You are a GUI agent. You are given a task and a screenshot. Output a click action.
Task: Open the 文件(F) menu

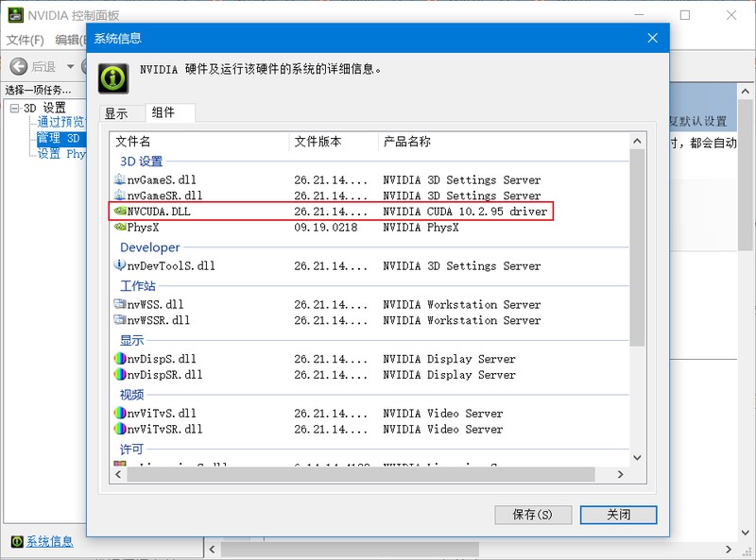[26, 40]
